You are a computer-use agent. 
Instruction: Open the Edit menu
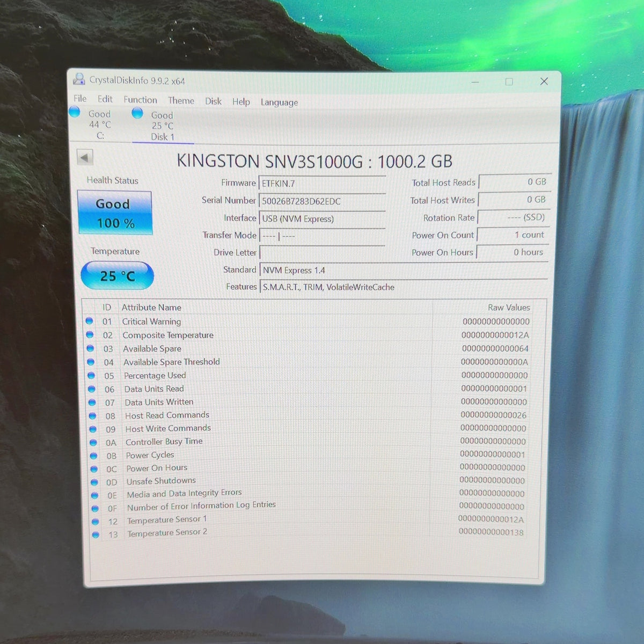coord(105,99)
